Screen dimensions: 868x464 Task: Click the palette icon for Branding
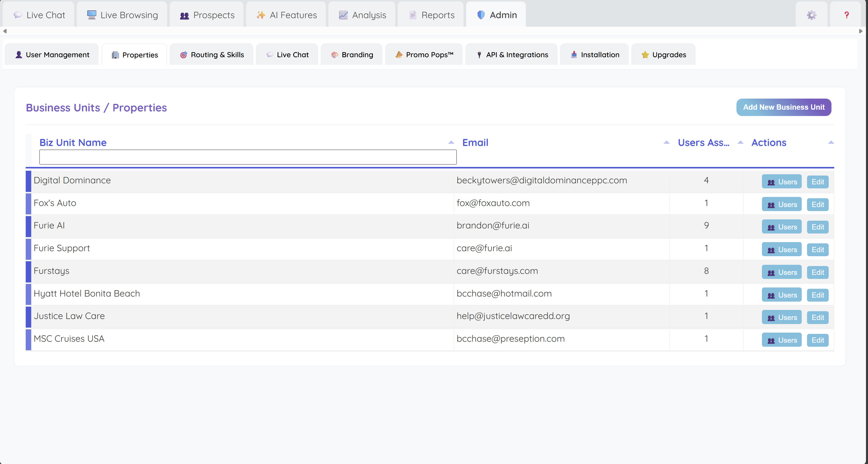334,55
